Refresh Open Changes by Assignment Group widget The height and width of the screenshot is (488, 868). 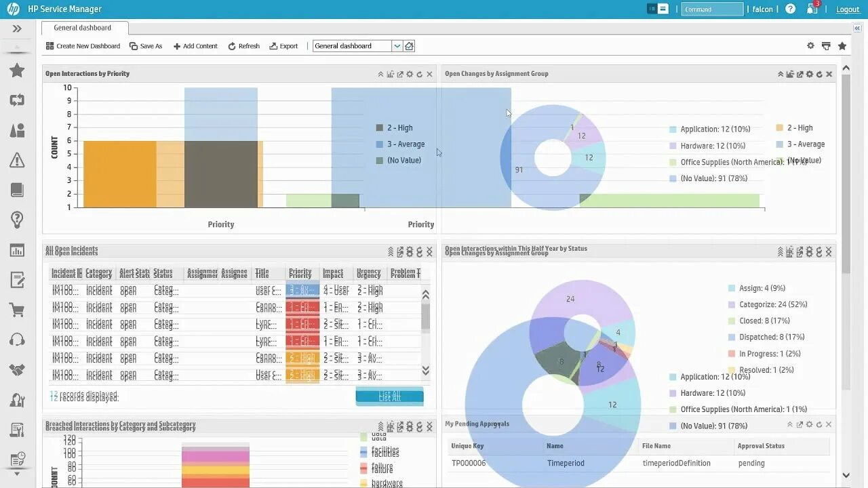pos(819,74)
